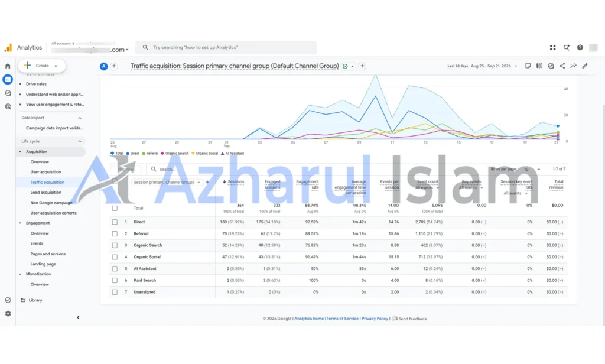Select the Organic Search row checkbox

click(x=115, y=245)
